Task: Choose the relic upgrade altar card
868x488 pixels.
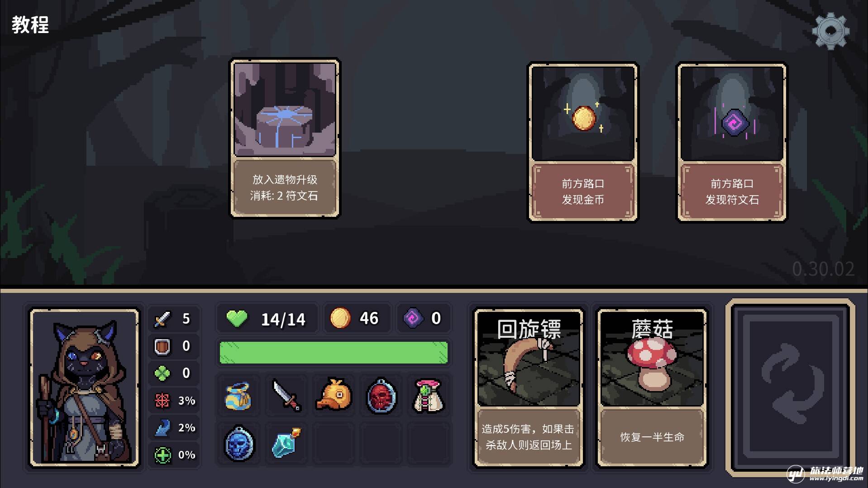Action: tap(285, 139)
